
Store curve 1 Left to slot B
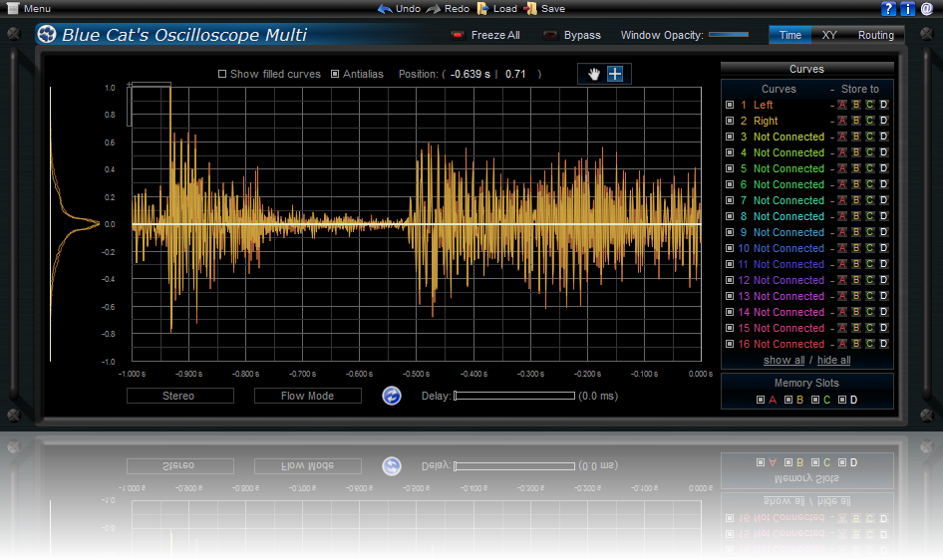click(856, 105)
